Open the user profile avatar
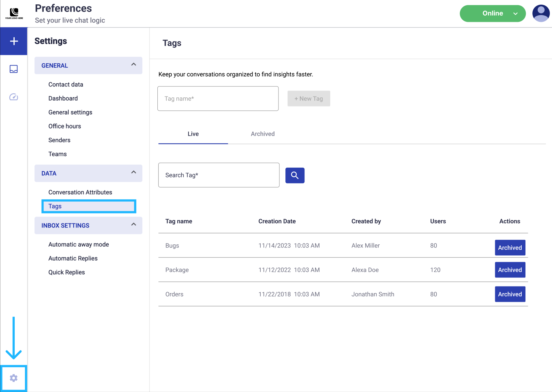 [541, 13]
